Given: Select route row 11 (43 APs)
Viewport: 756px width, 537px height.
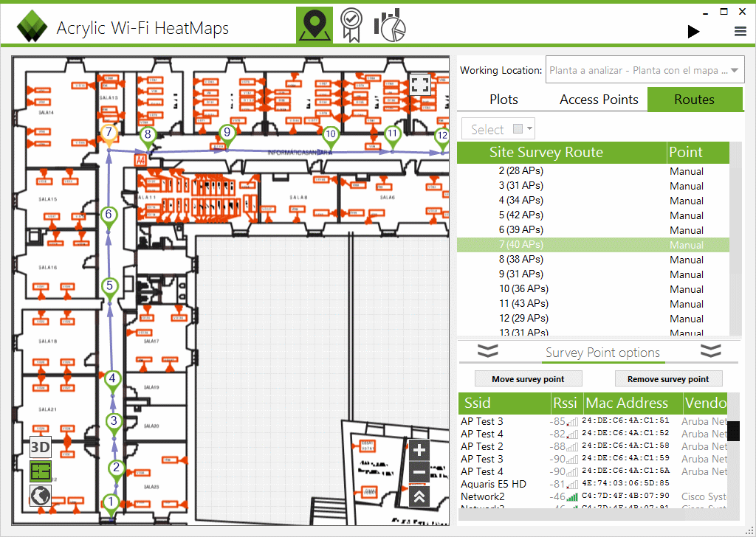Looking at the screenshot, I should click(x=593, y=304).
